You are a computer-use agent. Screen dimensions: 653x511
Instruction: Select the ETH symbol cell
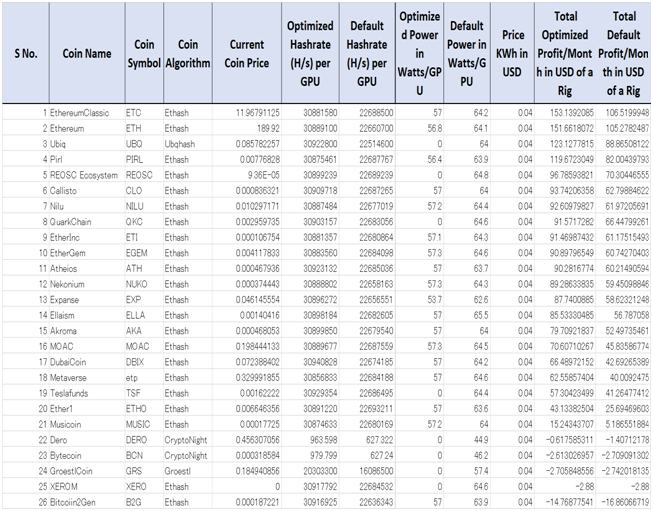[144, 128]
